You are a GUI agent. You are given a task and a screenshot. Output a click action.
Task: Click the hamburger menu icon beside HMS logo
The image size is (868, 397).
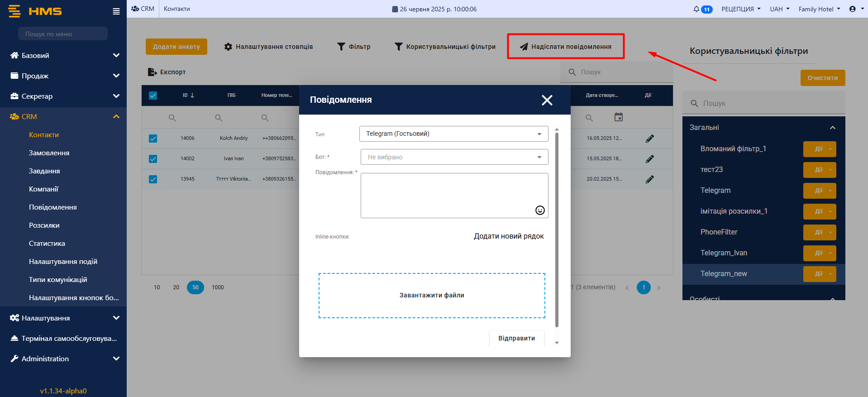coord(116,11)
